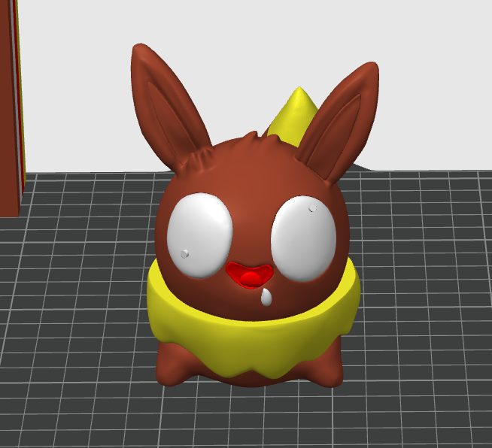This screenshot has width=492, height=448.
Task: Click the model's left white eye
Action: pyautogui.click(x=200, y=235)
